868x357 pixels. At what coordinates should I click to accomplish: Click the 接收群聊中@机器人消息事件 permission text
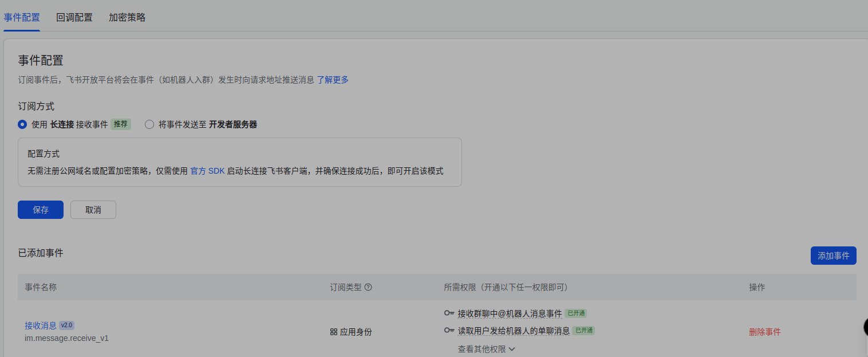point(510,313)
